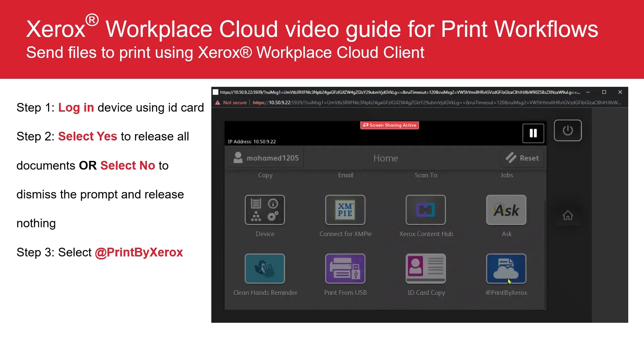The height and width of the screenshot is (362, 644).
Task: Open Print From USB
Action: pyautogui.click(x=345, y=269)
